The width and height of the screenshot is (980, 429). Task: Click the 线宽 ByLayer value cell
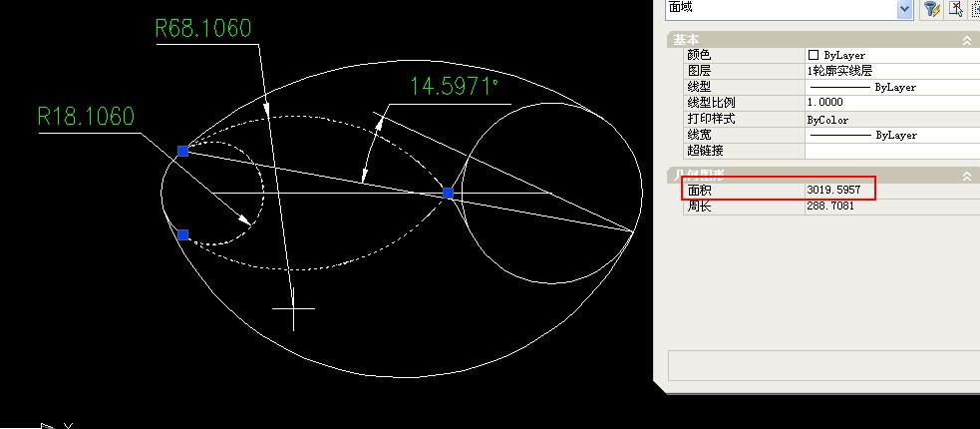click(892, 135)
